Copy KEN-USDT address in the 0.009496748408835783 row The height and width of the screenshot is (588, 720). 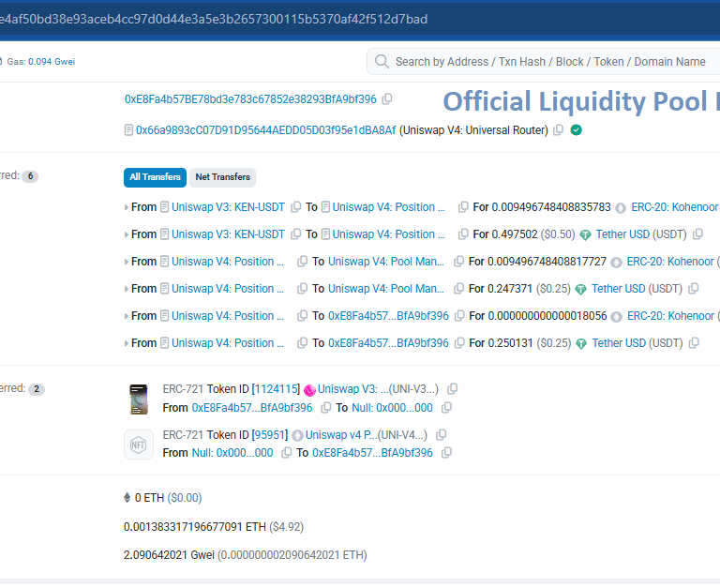tap(296, 207)
